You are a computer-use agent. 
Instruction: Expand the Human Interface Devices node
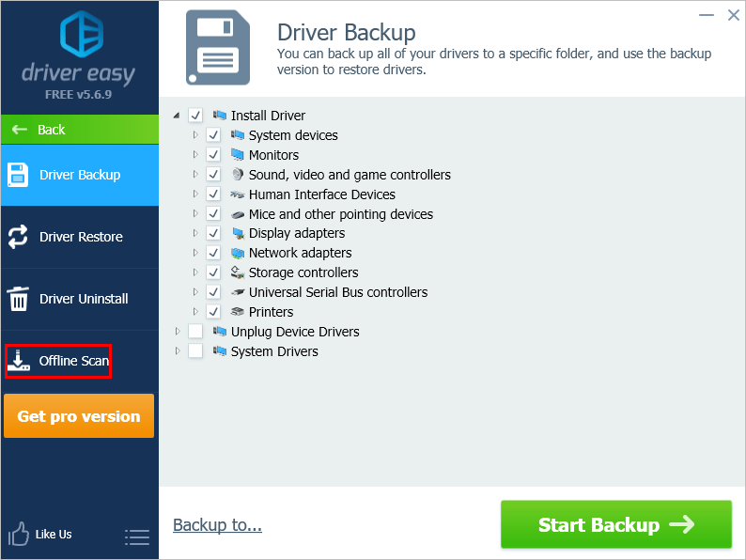[195, 194]
